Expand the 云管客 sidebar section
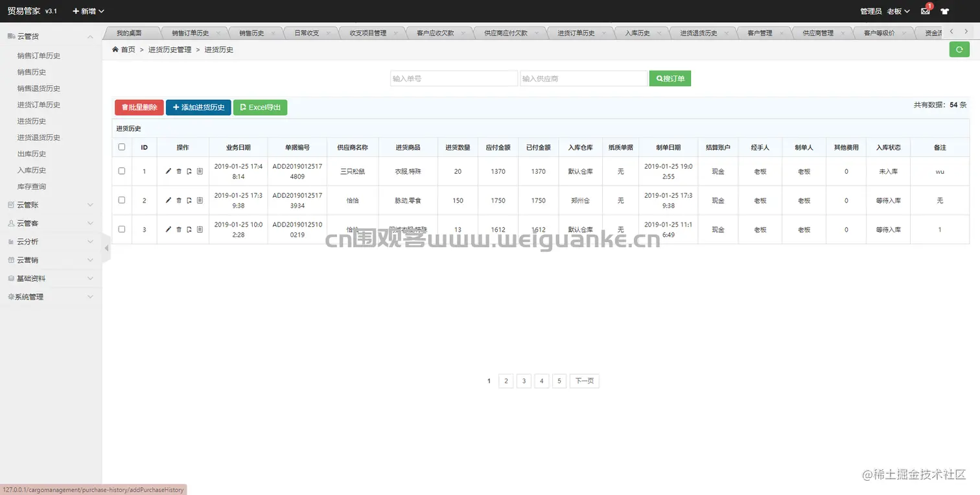Image resolution: width=980 pixels, height=495 pixels. coord(51,223)
